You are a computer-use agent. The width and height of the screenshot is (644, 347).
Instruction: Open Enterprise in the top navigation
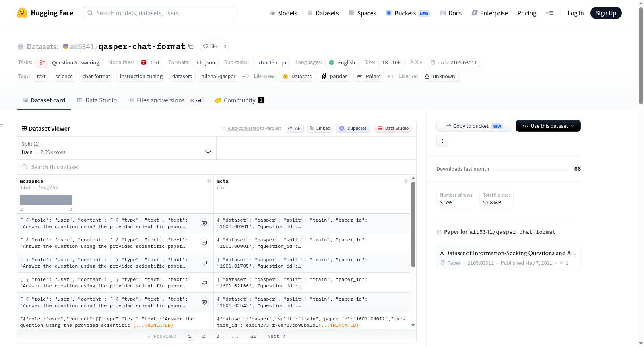tap(489, 13)
